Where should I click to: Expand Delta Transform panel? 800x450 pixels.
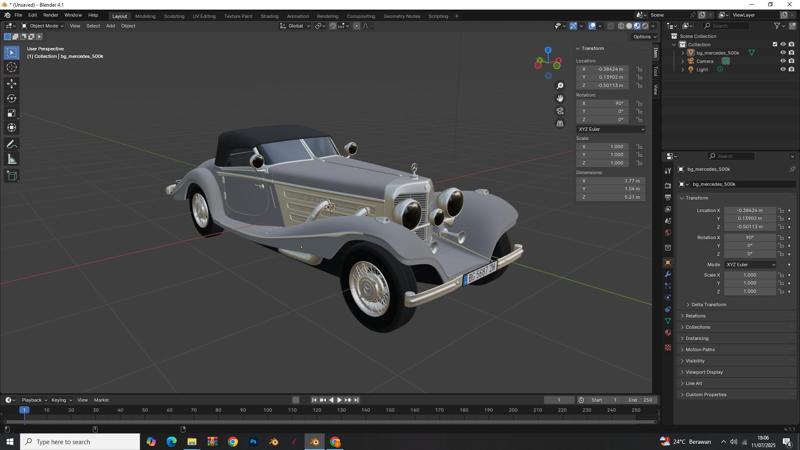tap(709, 305)
